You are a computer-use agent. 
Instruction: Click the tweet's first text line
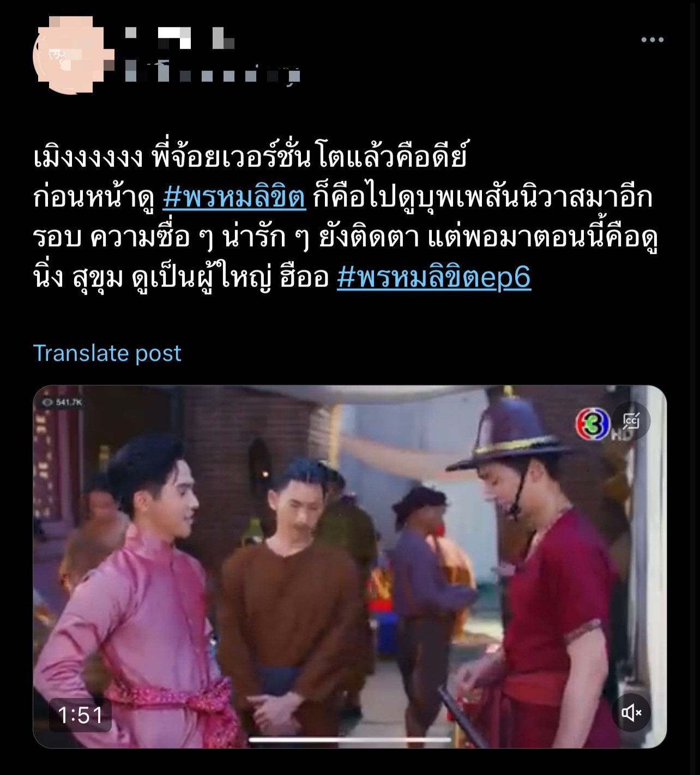click(251, 159)
